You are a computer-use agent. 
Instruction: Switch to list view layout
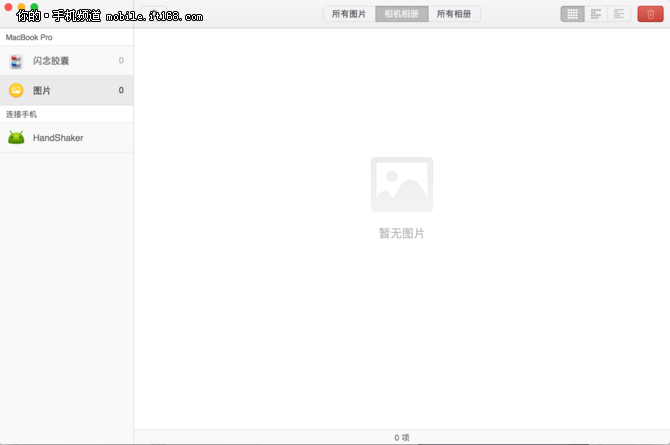[x=620, y=14]
